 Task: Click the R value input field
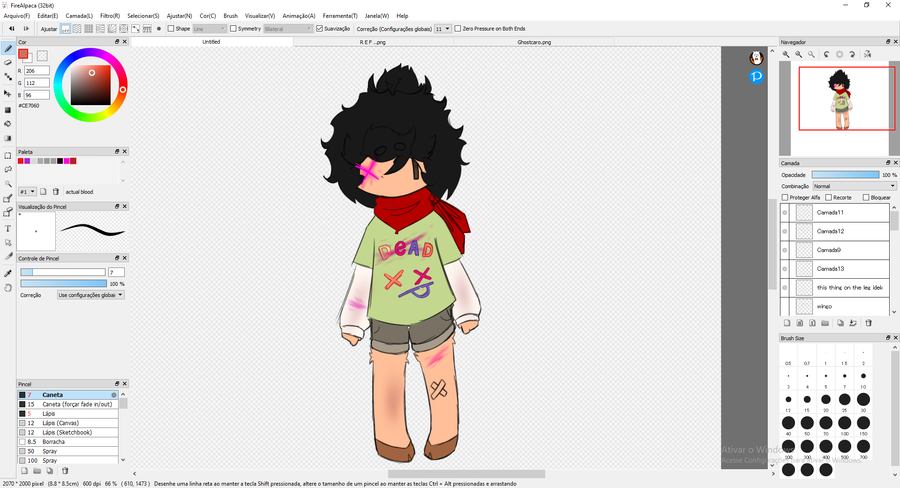pyautogui.click(x=37, y=71)
